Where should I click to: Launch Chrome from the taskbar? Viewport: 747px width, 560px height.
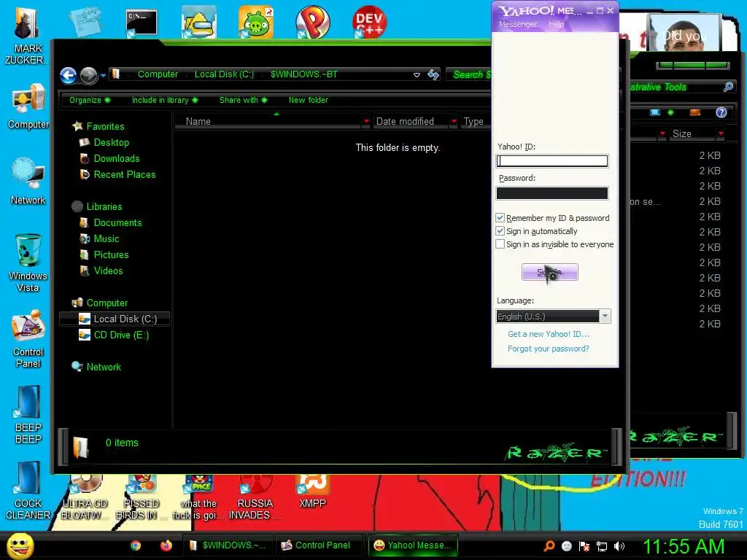136,545
